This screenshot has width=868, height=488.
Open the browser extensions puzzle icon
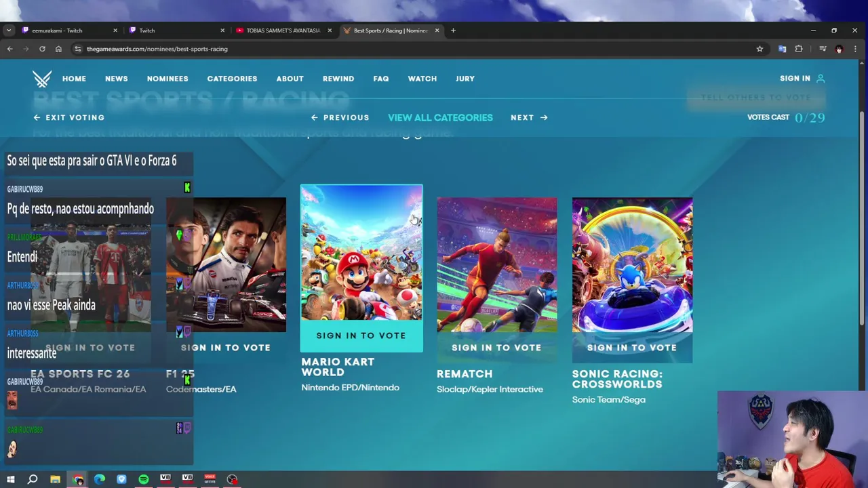pyautogui.click(x=799, y=49)
